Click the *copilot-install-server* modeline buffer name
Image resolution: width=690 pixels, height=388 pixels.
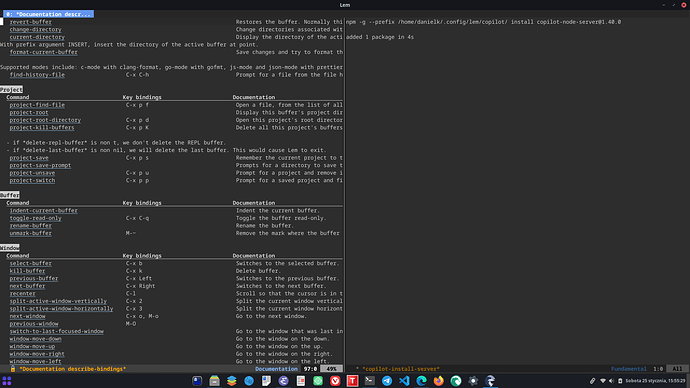coord(400,369)
